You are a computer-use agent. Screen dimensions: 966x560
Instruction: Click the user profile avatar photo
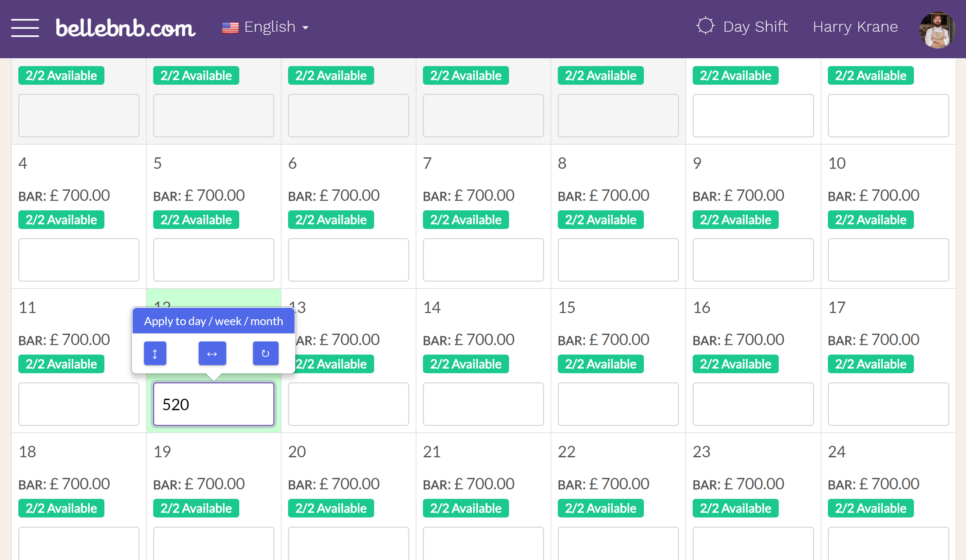(x=937, y=30)
